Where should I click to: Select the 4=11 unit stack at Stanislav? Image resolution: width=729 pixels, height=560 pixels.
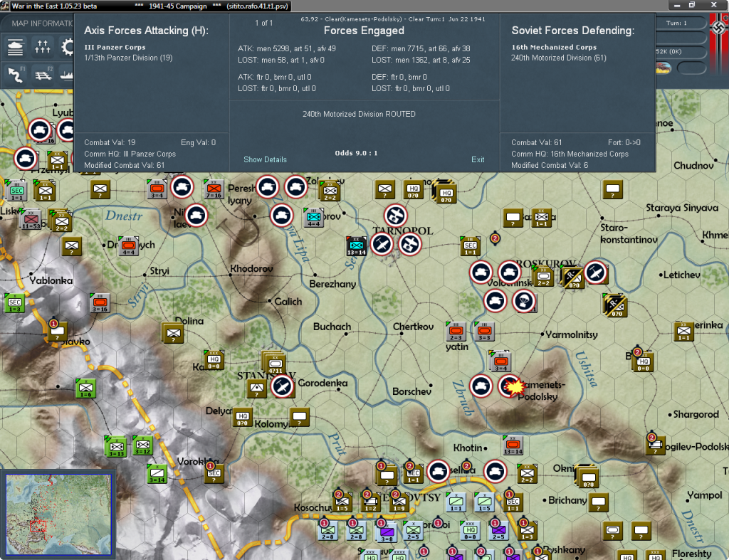point(275,364)
